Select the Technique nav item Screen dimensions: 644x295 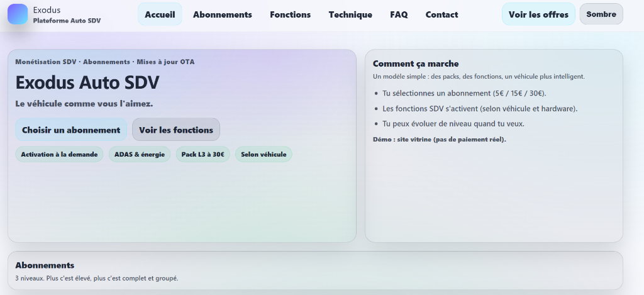(350, 14)
